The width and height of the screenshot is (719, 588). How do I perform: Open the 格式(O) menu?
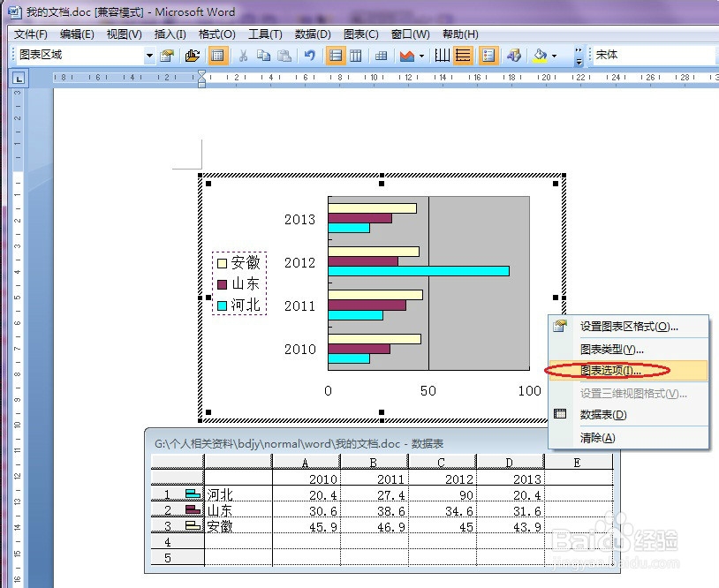point(217,34)
